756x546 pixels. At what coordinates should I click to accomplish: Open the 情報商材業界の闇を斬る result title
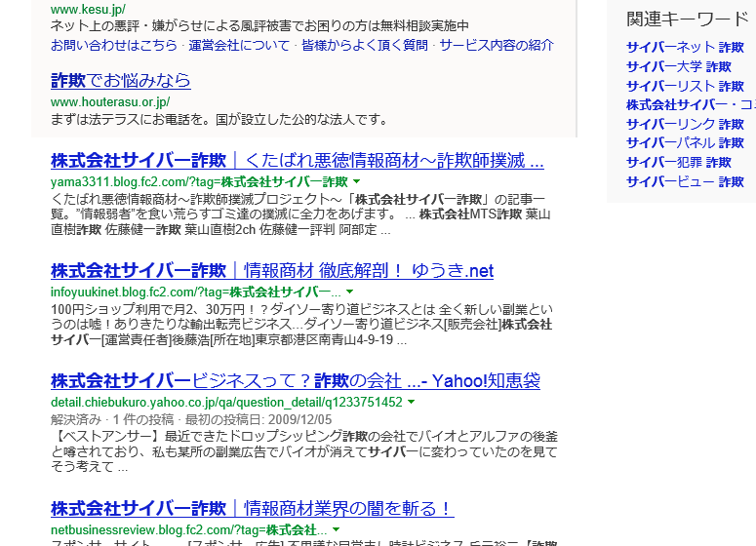pos(252,509)
